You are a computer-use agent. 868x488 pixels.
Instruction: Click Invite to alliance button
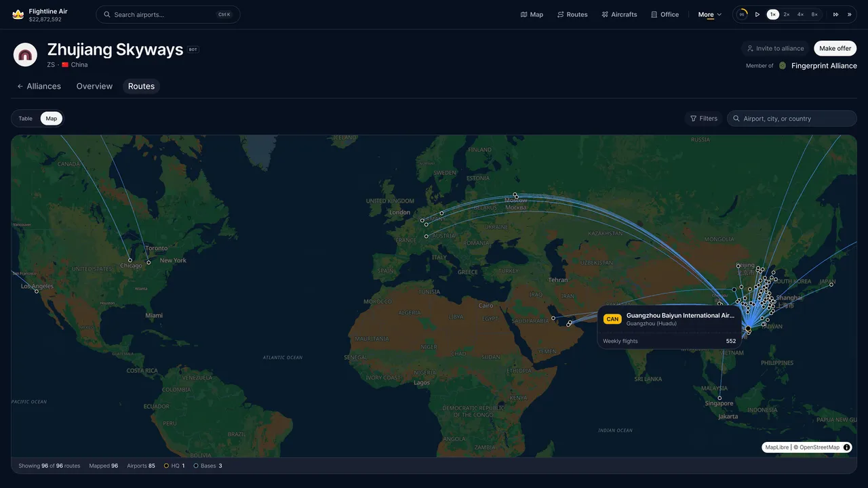tap(774, 48)
